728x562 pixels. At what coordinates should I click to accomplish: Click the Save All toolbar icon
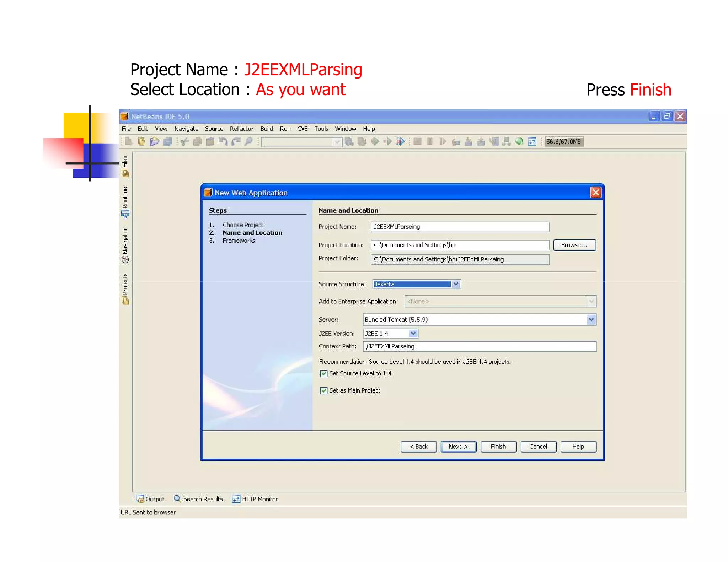[x=167, y=142]
